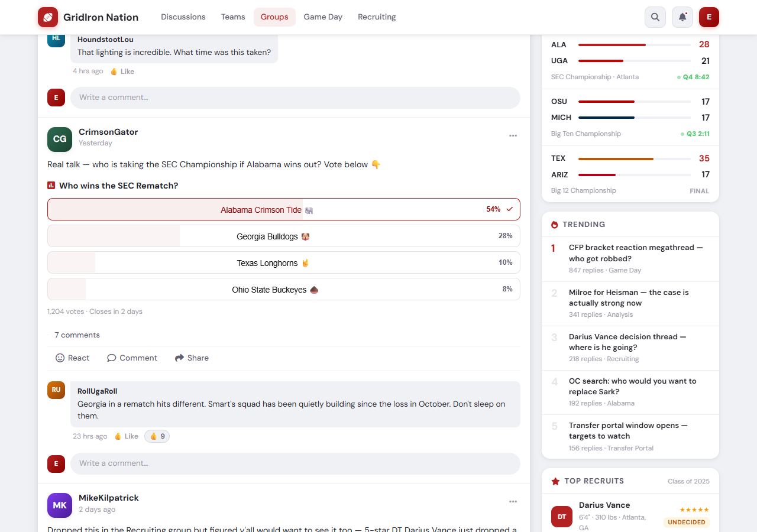Open CrimsonGator's profile name
Viewport: 757px width, 532px height.
[x=108, y=132]
